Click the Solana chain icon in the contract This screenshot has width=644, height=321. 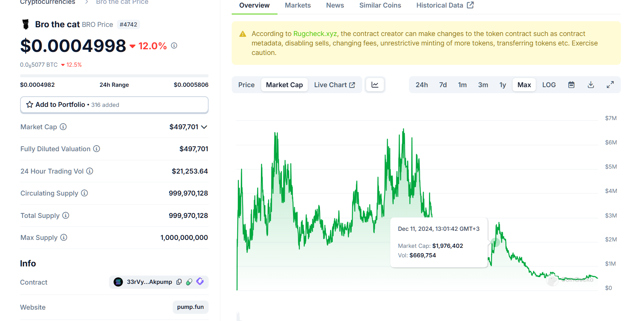118,282
